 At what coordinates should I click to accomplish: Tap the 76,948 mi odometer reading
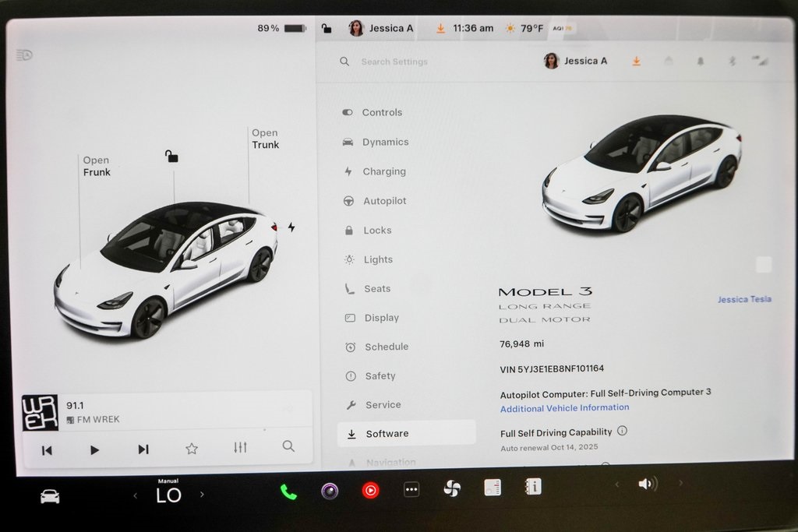[x=521, y=344]
